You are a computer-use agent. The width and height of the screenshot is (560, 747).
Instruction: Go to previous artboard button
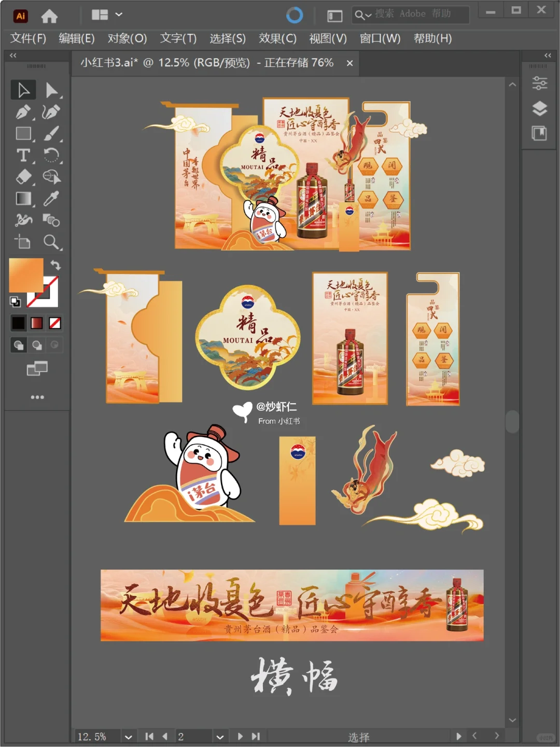click(x=165, y=736)
